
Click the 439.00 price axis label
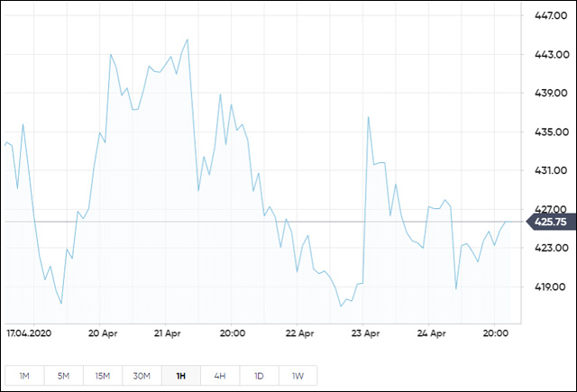pos(550,93)
